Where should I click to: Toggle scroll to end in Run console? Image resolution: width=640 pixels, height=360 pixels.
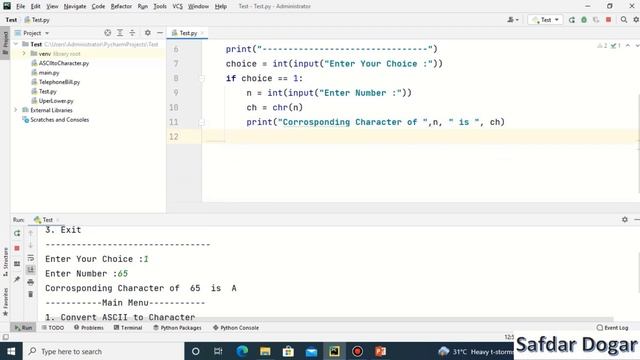(x=31, y=270)
